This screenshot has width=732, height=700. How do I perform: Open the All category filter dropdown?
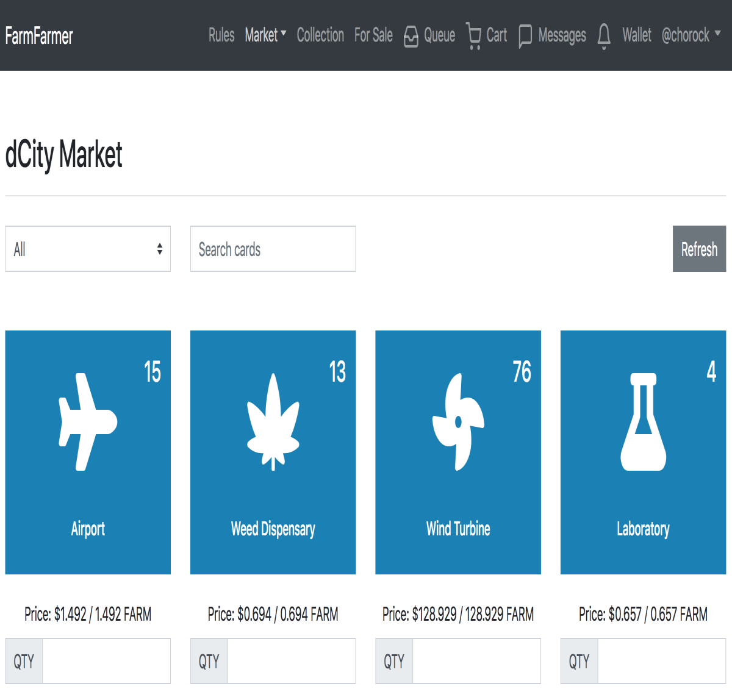click(88, 249)
